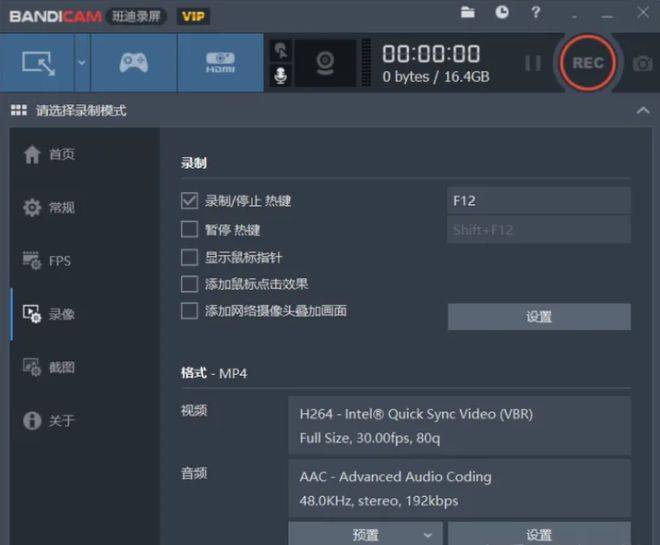This screenshot has width=660, height=545.
Task: Open the 截图 image settings tab
Action: (50, 367)
